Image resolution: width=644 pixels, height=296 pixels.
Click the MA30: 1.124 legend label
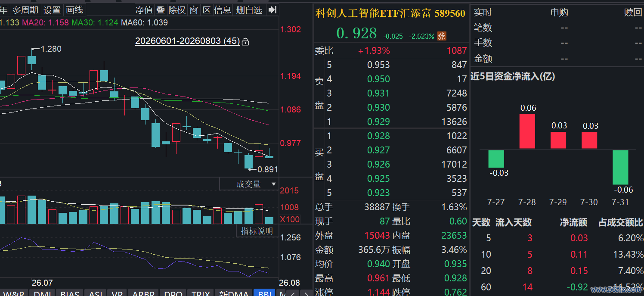pyautogui.click(x=95, y=22)
